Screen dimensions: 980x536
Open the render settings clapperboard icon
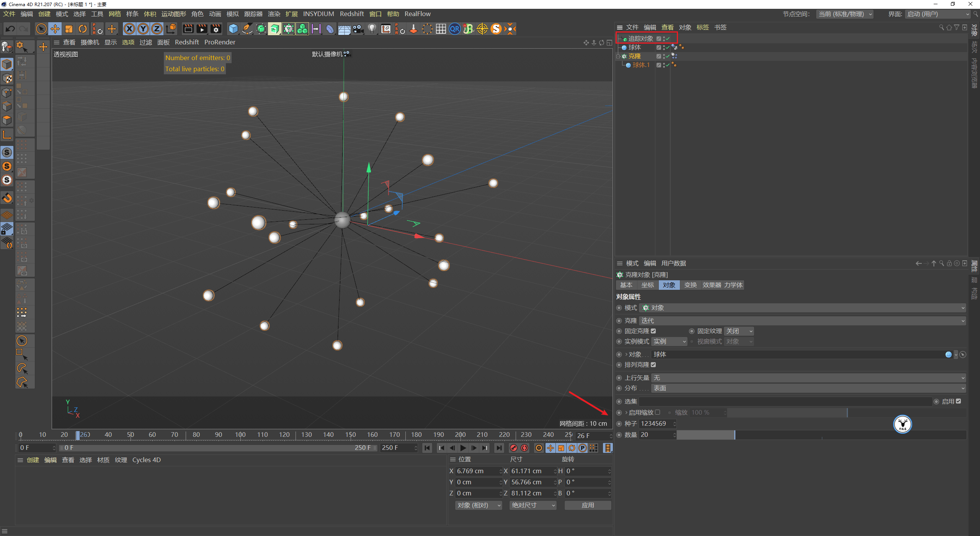click(216, 29)
